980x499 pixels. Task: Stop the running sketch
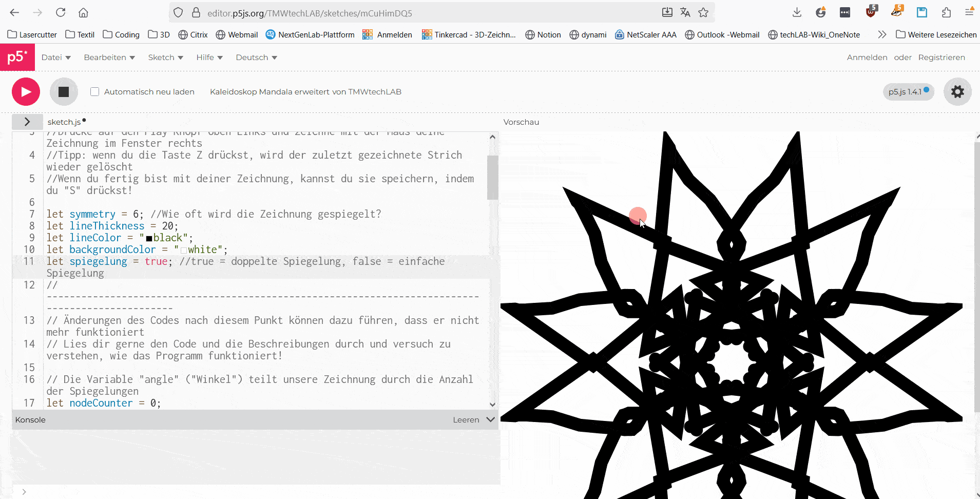pyautogui.click(x=63, y=91)
